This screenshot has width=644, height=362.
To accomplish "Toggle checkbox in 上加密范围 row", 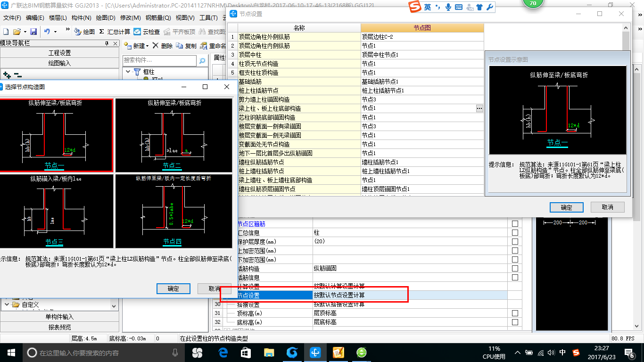I will (x=515, y=250).
